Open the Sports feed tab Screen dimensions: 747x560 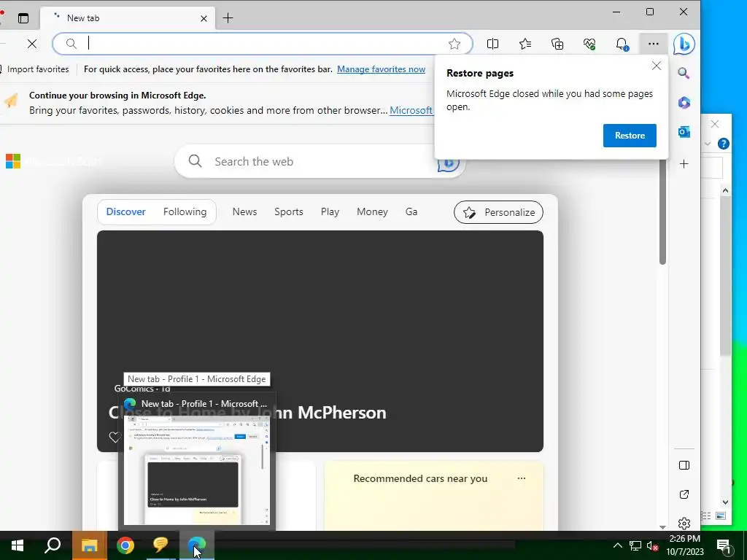[x=289, y=212]
